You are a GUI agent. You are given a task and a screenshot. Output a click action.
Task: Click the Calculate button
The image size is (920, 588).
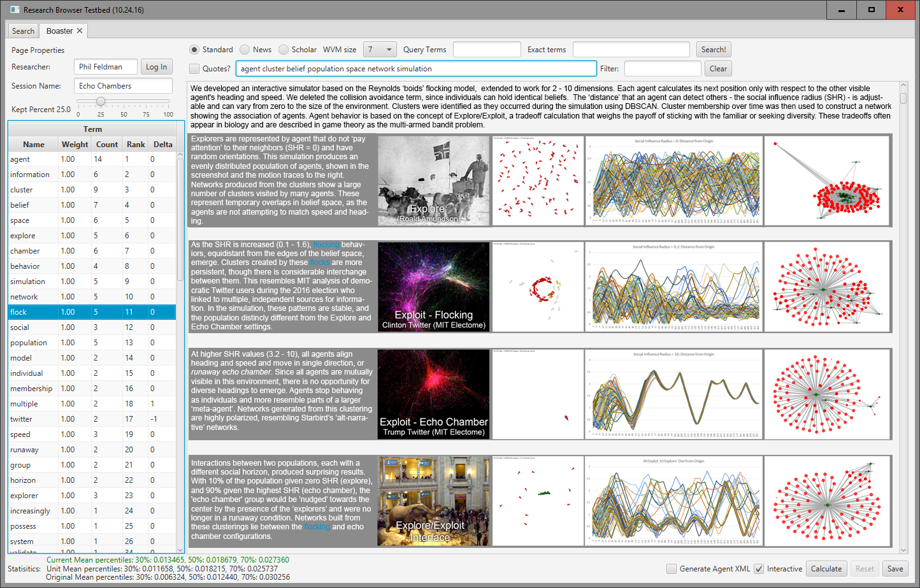point(826,569)
